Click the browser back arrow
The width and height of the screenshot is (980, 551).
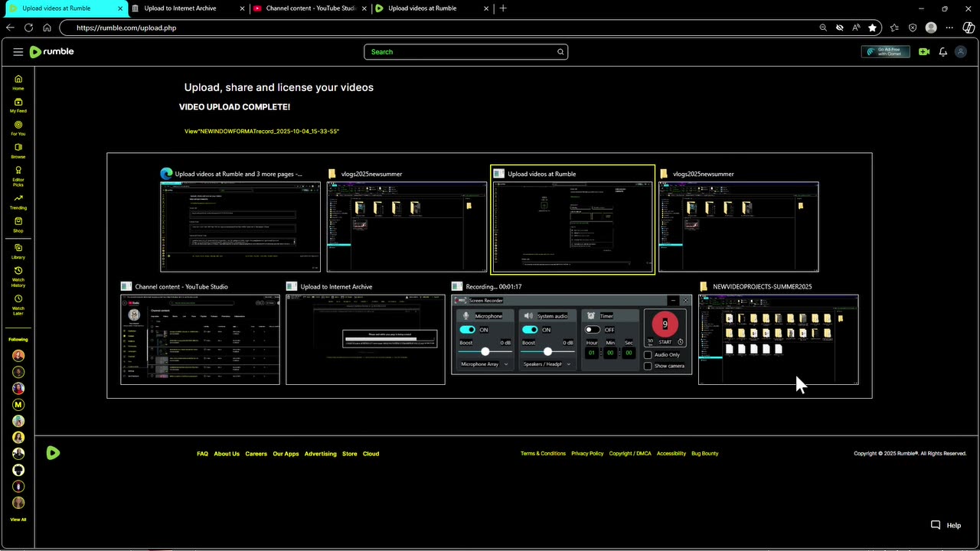10,28
